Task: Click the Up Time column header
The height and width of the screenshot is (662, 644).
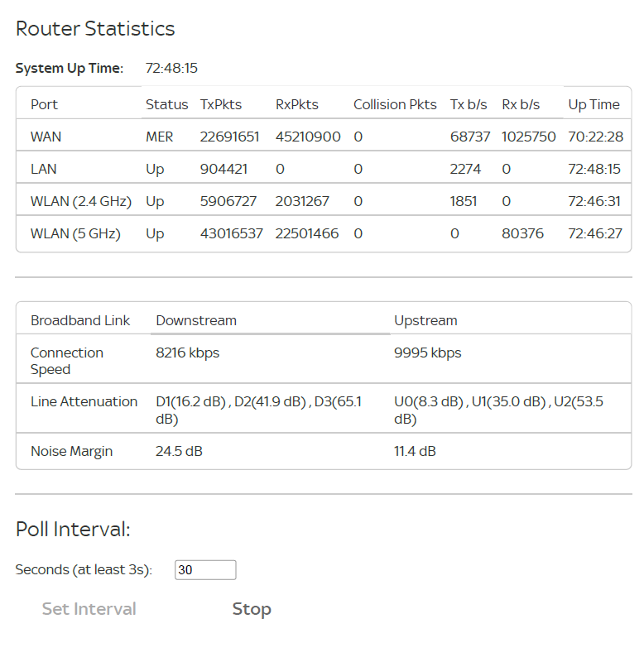Action: pos(594,104)
